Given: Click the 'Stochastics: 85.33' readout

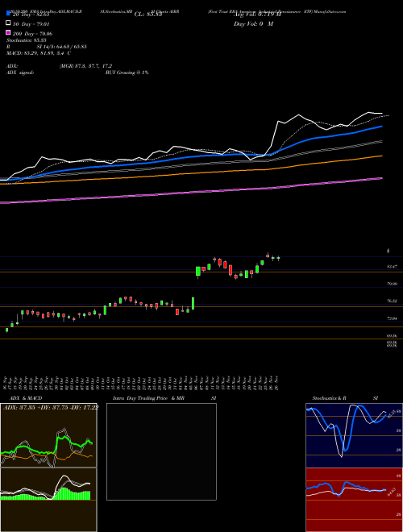Looking at the screenshot, I should [x=27, y=40].
